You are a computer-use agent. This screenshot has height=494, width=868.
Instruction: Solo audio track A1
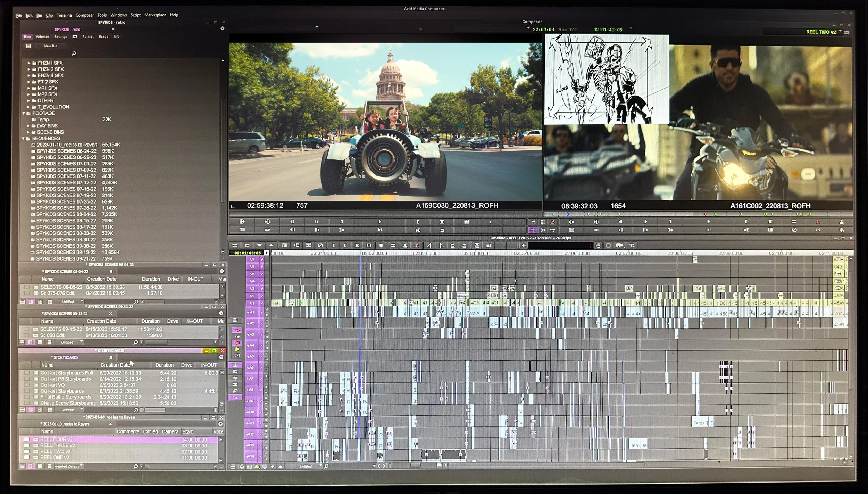click(x=267, y=310)
